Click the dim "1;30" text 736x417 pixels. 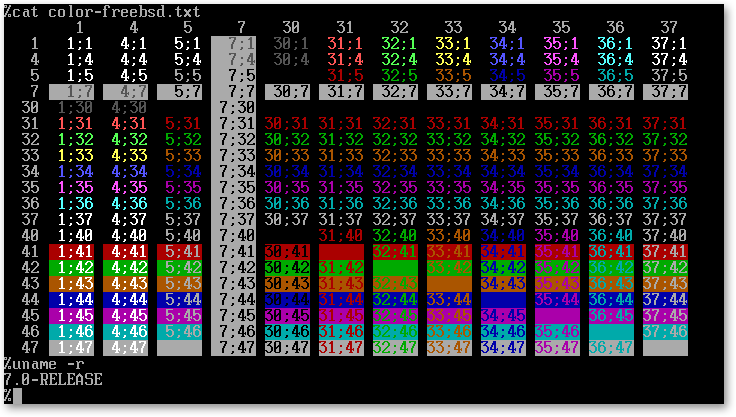pyautogui.click(x=76, y=108)
